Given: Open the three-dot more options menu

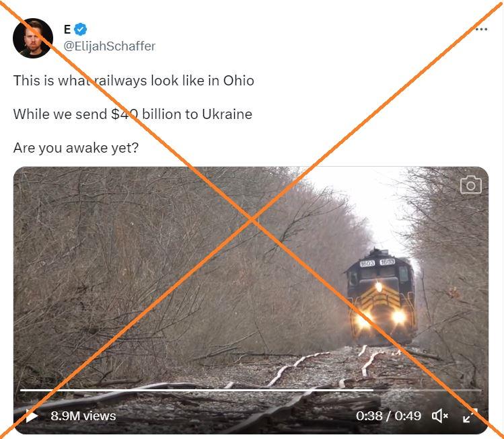Looking at the screenshot, I should click(481, 29).
